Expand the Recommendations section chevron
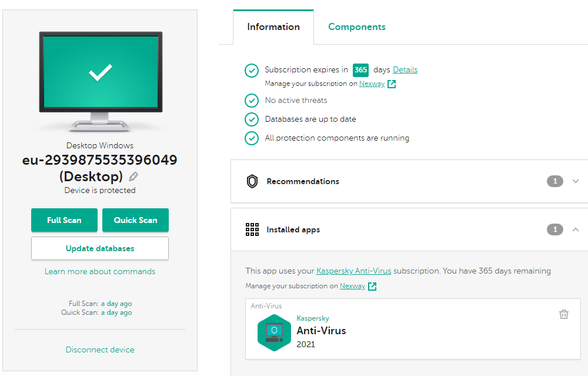588x376 pixels. click(575, 181)
